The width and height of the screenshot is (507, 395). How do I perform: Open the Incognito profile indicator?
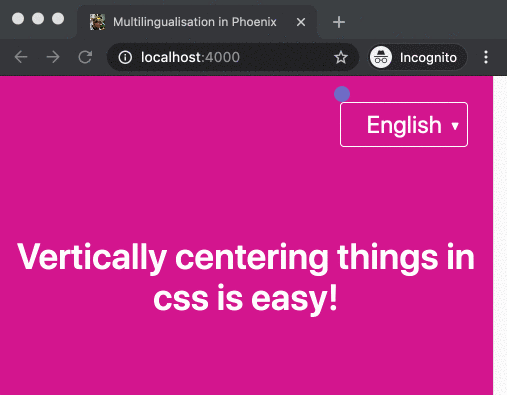(417, 57)
